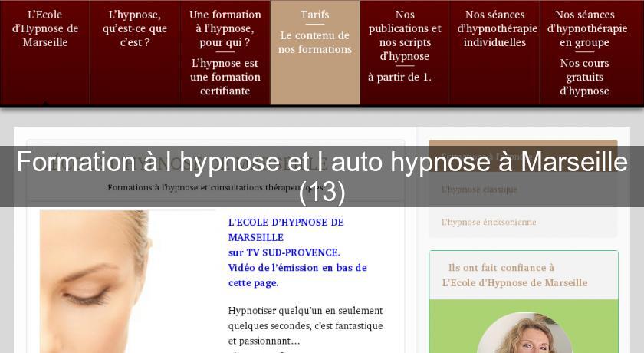Click Formation à l hypnose overlay title

pyautogui.click(x=322, y=176)
